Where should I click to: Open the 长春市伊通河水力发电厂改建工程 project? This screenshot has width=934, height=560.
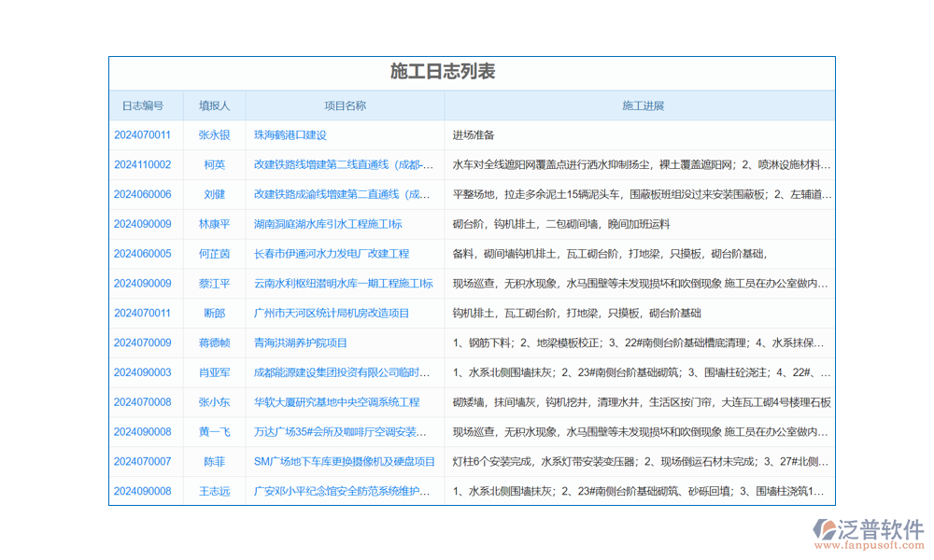point(332,253)
